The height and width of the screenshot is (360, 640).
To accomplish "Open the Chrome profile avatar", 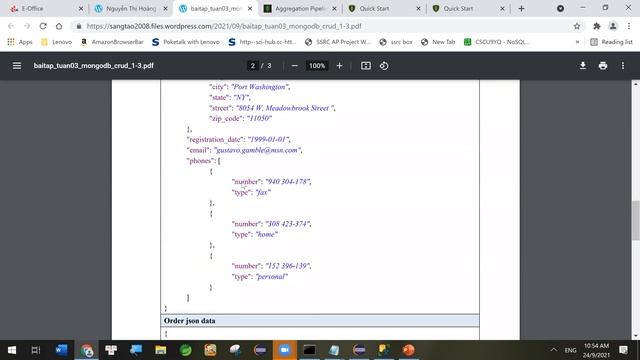I will pos(613,26).
